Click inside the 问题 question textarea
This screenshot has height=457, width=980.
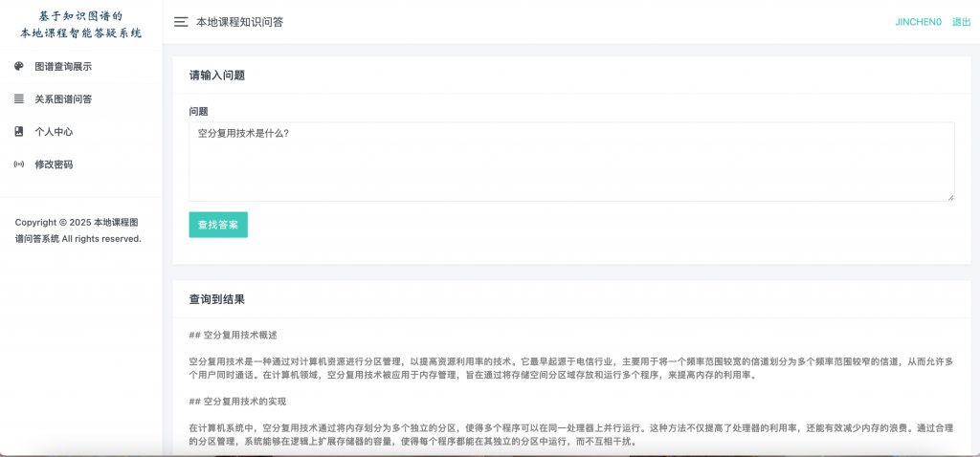(x=572, y=162)
